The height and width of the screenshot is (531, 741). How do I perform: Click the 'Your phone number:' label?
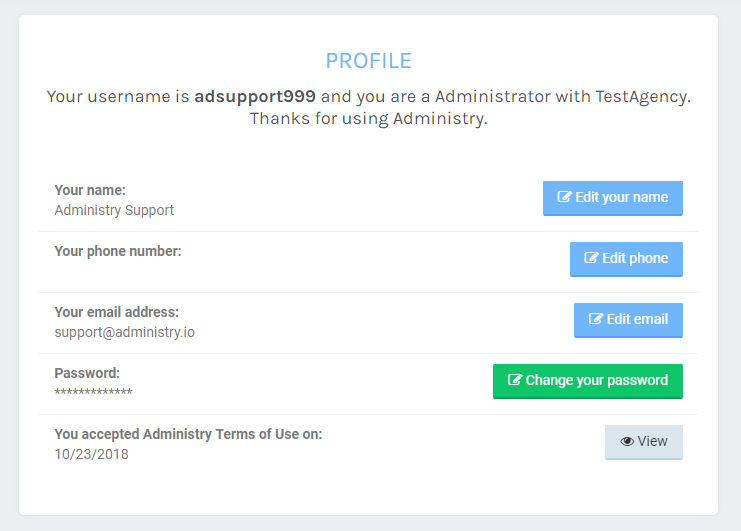[x=118, y=251]
